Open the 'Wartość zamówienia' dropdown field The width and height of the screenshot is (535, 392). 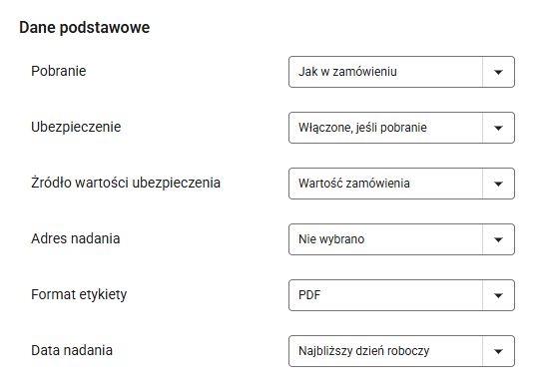coord(401,184)
